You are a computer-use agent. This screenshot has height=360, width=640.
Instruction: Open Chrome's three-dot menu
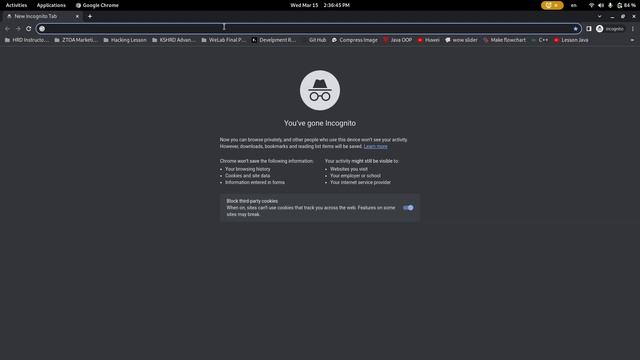pyautogui.click(x=633, y=29)
